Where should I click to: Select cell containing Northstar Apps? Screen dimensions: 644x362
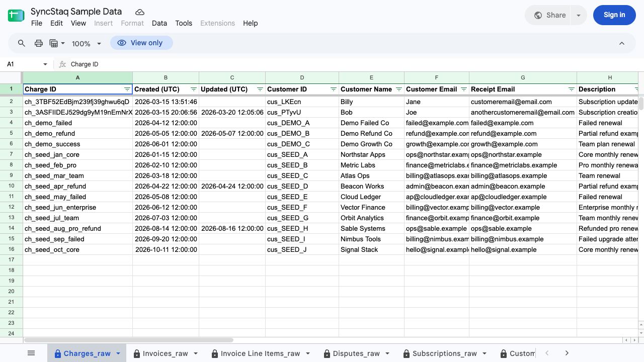(371, 154)
